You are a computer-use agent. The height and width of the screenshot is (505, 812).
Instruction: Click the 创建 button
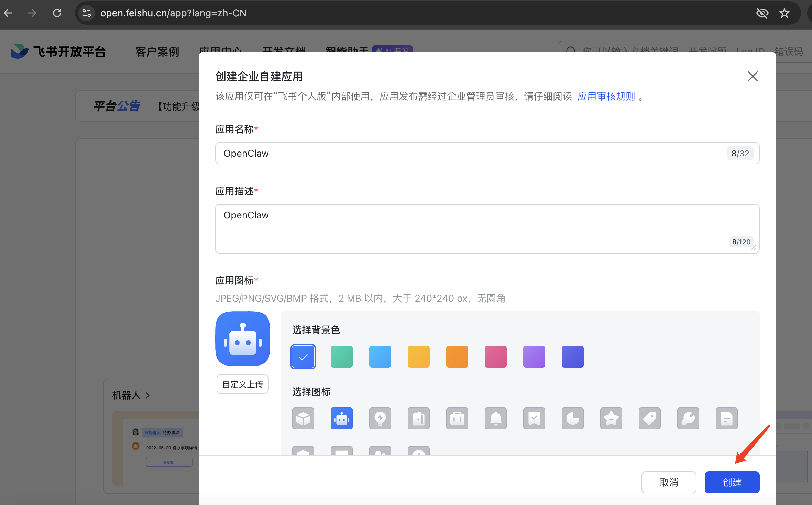(x=732, y=482)
